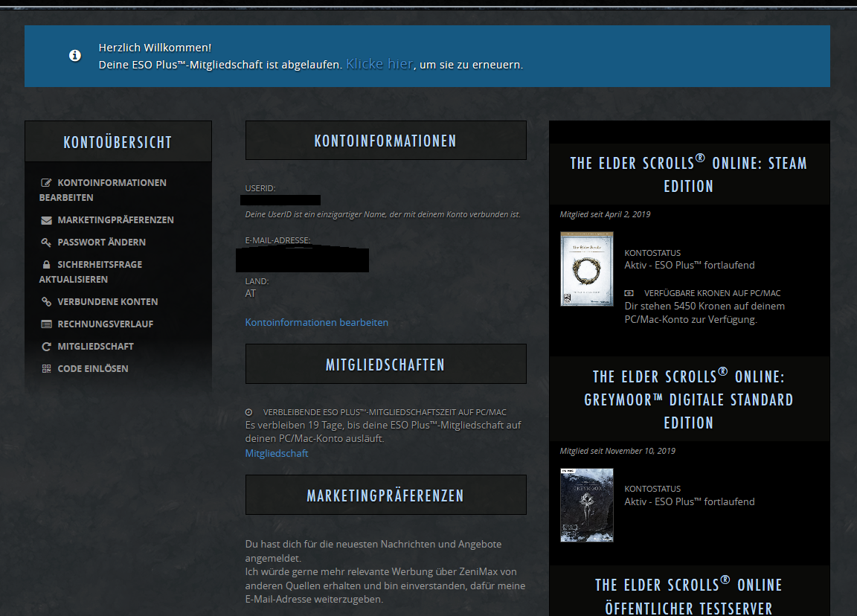Click the QR code icon beside Code einlösen
Image resolution: width=857 pixels, height=616 pixels.
[46, 369]
